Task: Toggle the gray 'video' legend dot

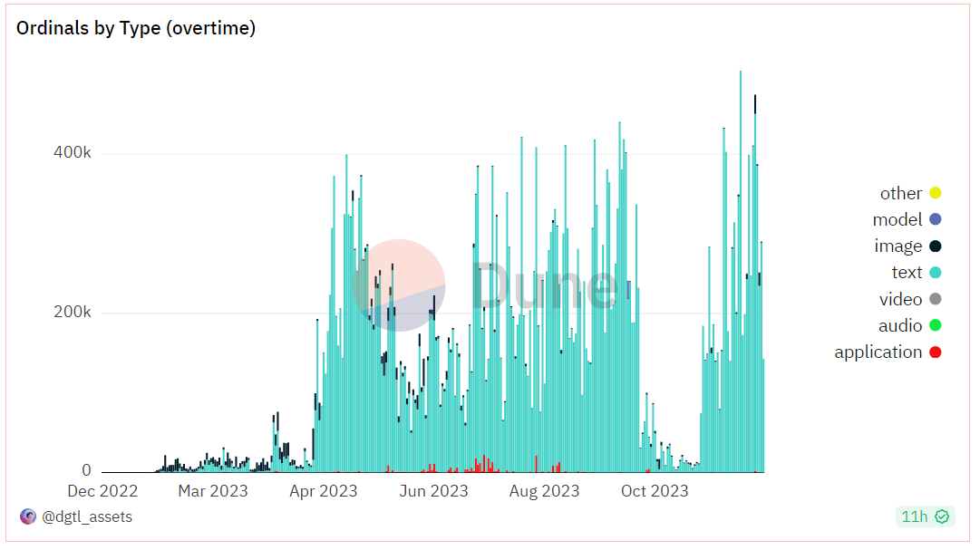Action: 935,299
